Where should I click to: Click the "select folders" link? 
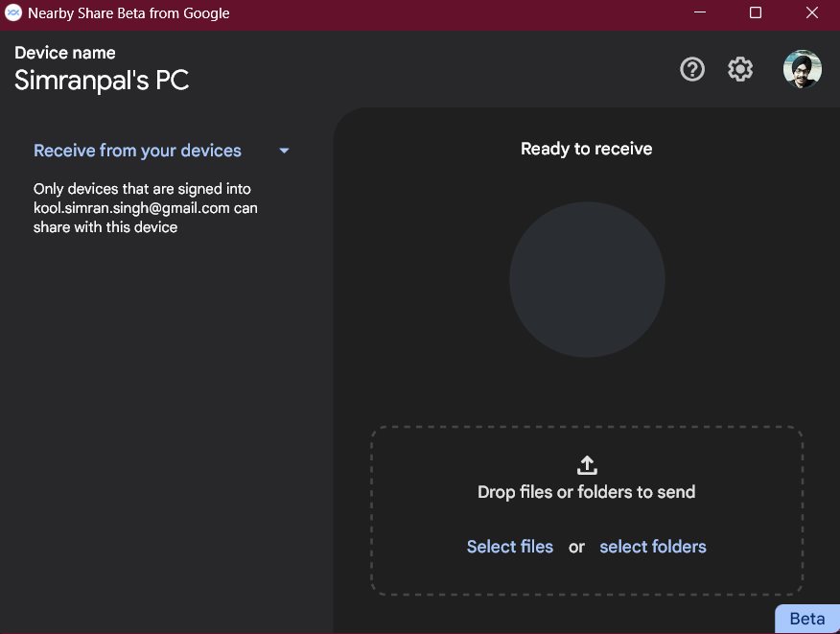coord(652,547)
